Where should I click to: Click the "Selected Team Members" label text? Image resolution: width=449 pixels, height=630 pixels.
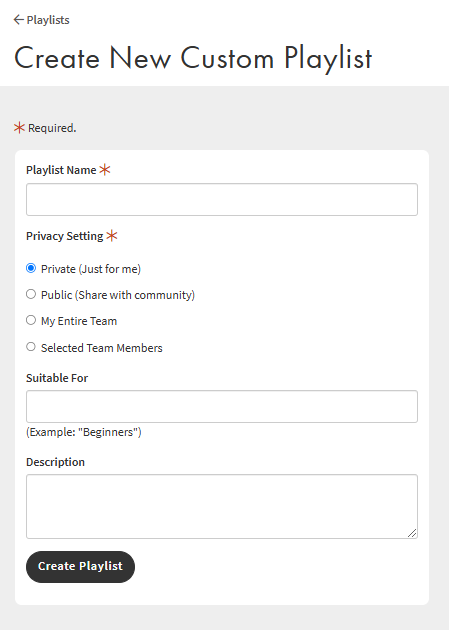point(102,348)
